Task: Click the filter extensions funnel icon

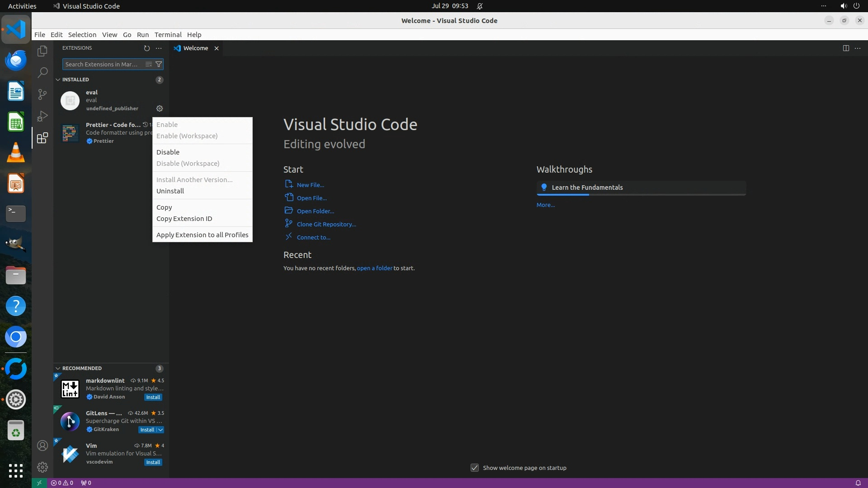Action: pos(159,64)
